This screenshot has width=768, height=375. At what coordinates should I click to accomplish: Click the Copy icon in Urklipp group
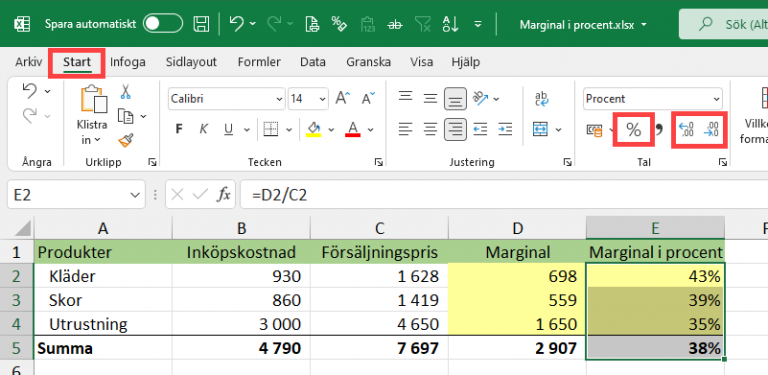[x=126, y=116]
